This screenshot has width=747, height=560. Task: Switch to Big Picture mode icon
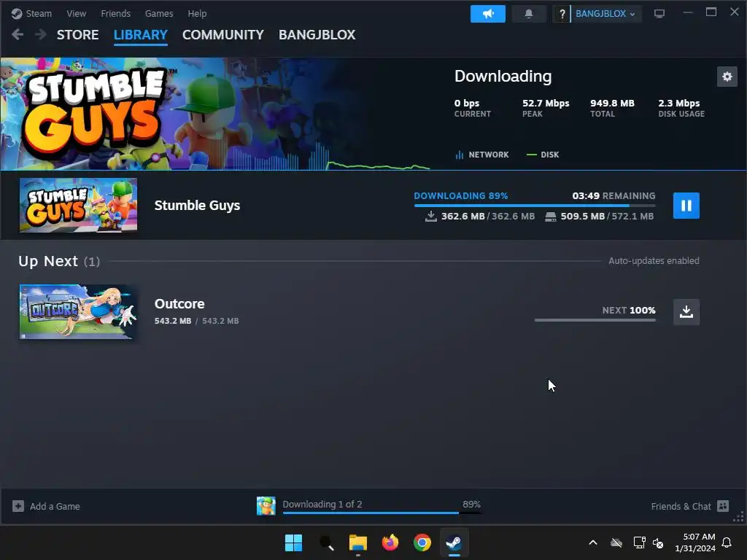[x=659, y=14]
